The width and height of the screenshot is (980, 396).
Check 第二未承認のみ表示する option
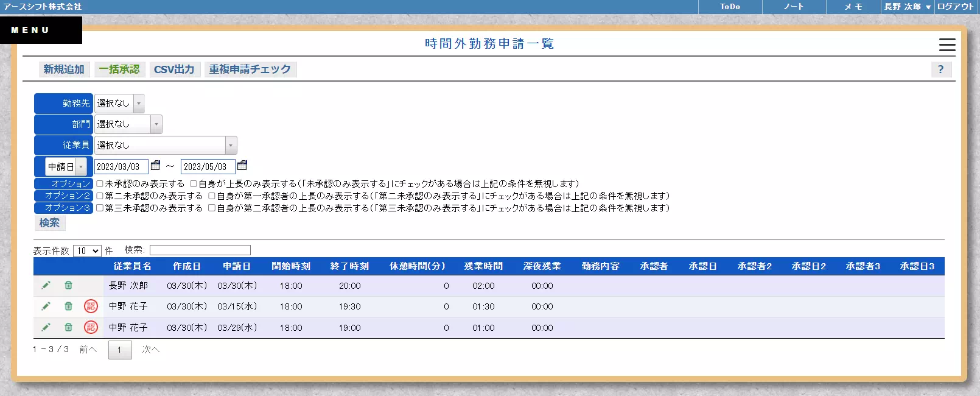tap(100, 196)
